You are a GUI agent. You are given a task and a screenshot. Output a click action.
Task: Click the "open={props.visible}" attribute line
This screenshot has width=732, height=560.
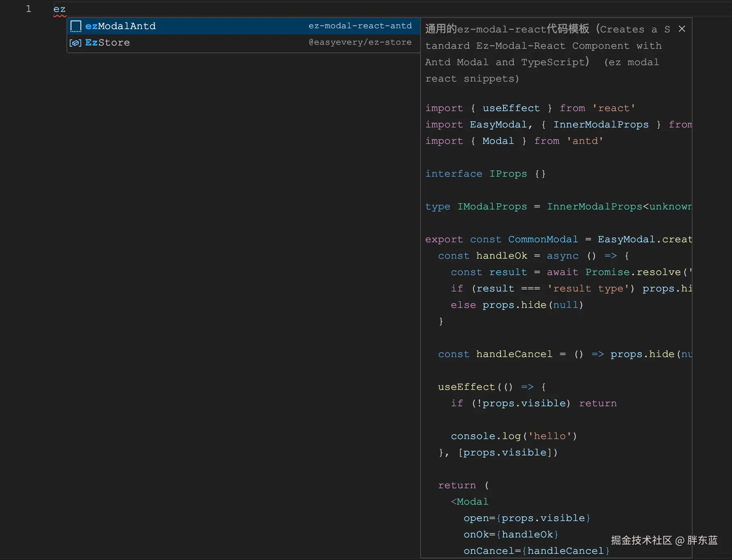(527, 518)
